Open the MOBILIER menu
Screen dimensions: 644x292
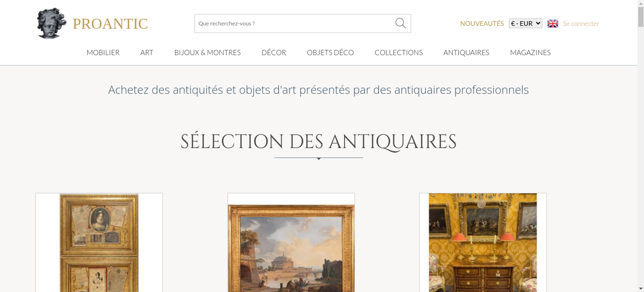[x=103, y=52]
